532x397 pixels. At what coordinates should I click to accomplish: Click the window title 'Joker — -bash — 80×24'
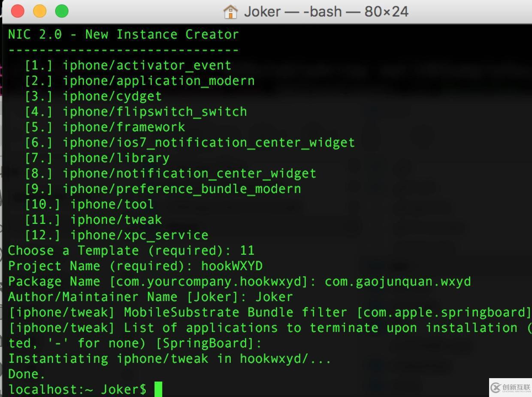(326, 12)
